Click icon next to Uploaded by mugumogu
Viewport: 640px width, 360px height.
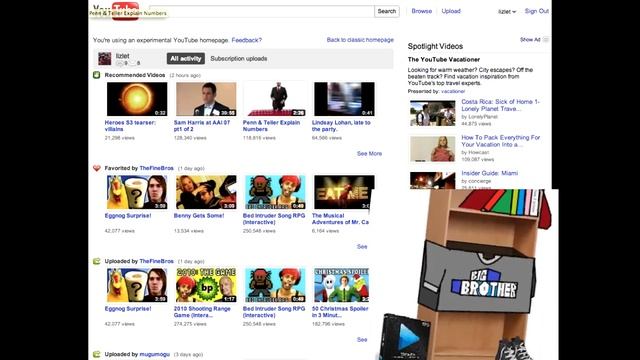click(x=97, y=354)
